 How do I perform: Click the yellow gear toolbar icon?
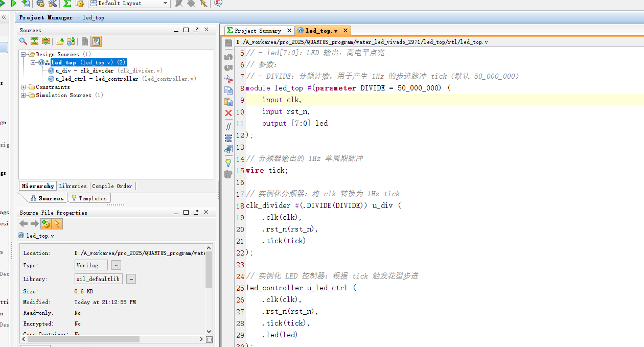click(x=80, y=3)
